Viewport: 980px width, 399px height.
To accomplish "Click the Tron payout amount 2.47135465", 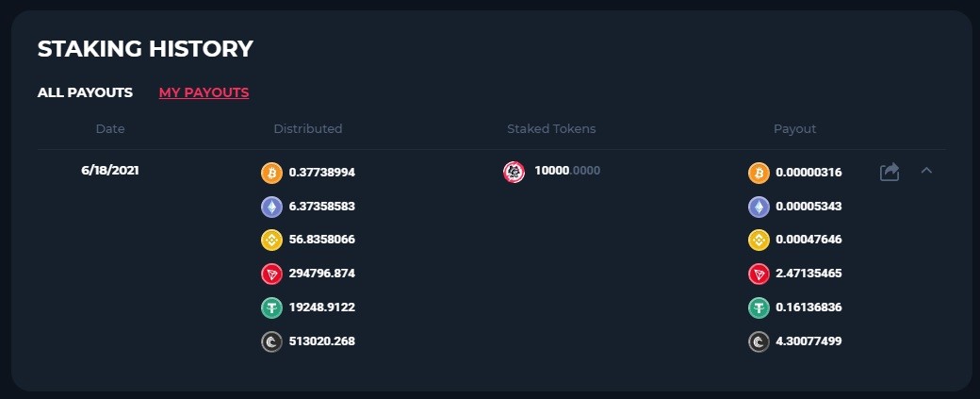I will click(x=808, y=274).
